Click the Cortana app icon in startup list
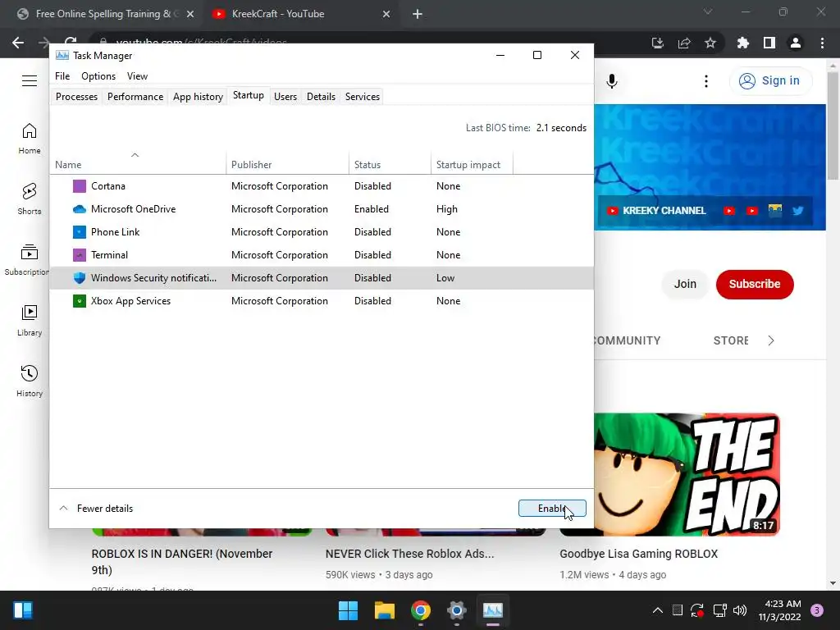The image size is (840, 630). pos(80,186)
